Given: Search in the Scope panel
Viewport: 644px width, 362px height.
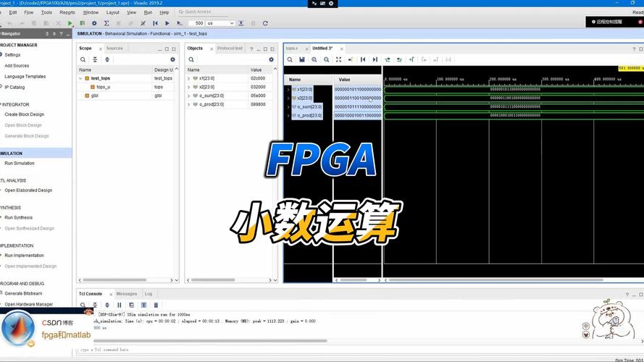Looking at the screenshot, I should [x=83, y=59].
